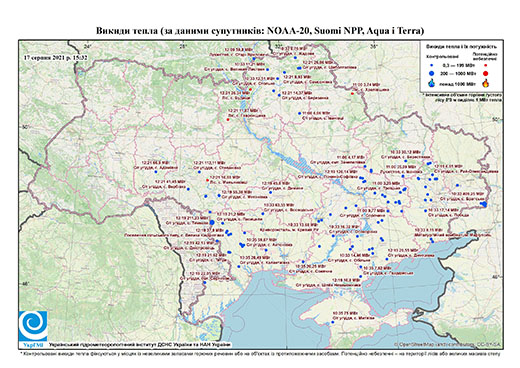Click the map title mentioning NOAA-20, Suomi NPP
The height and width of the screenshot is (368, 520).
coord(260,31)
